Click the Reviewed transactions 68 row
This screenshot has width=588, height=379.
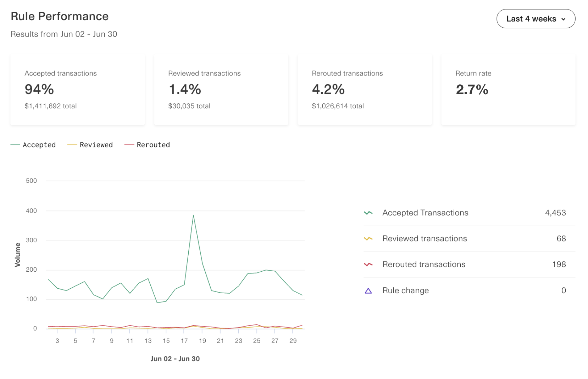(469, 239)
